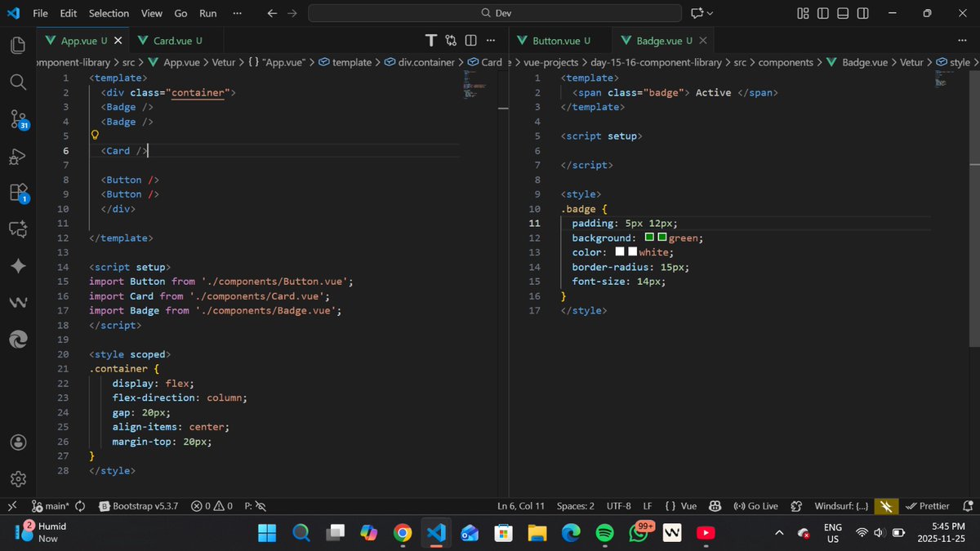
Task: Open the Extensions view in activity bar
Action: point(18,193)
